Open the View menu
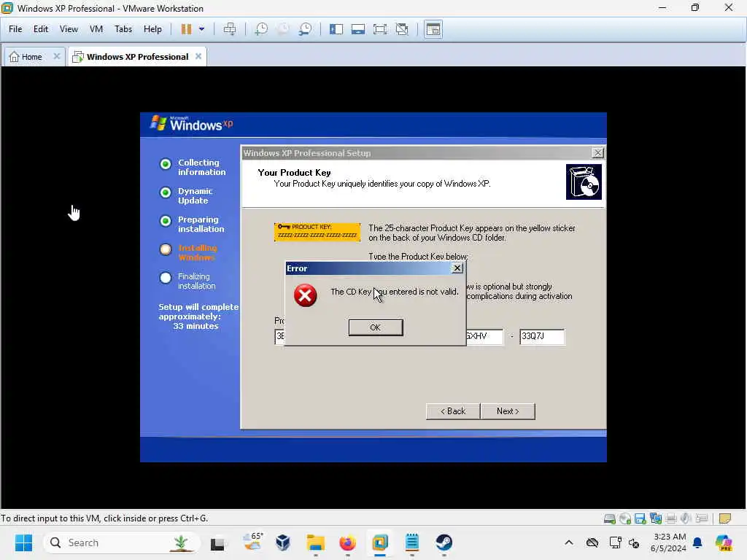The height and width of the screenshot is (560, 747). (x=69, y=29)
